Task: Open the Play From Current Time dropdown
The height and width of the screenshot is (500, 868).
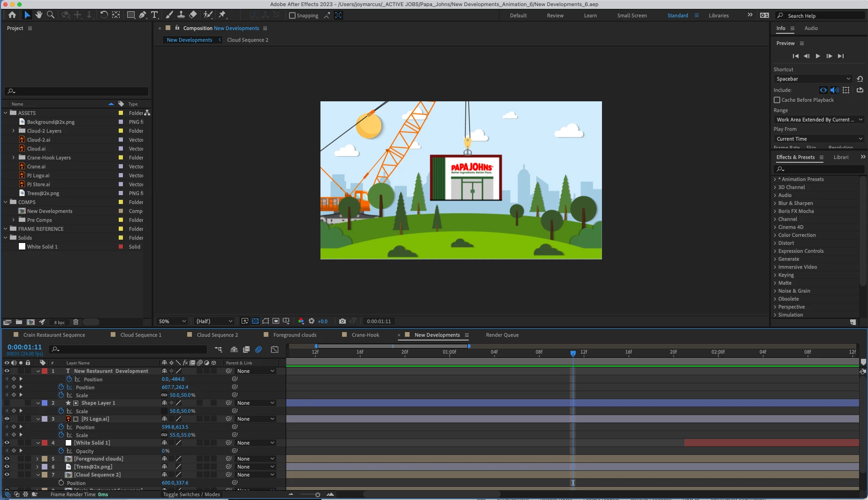Action: point(819,139)
